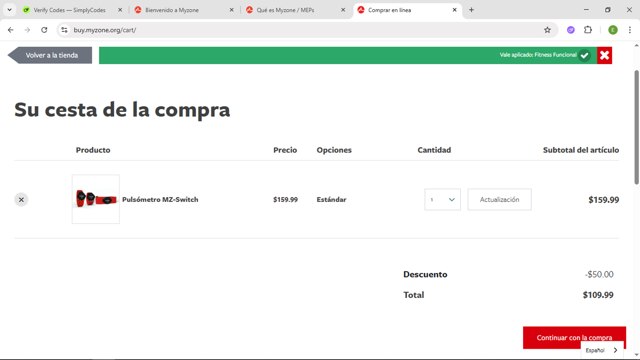This screenshot has height=360, width=640.
Task: Switch to Bienvenido a Myzone tab
Action: (x=172, y=10)
